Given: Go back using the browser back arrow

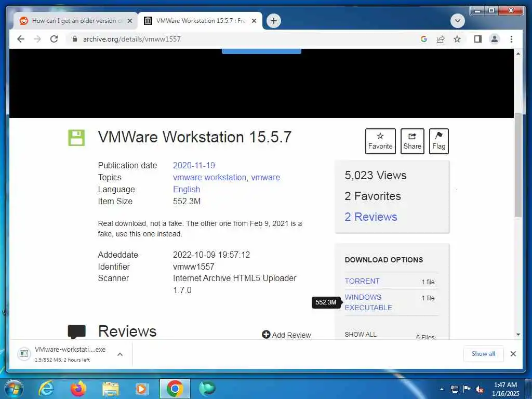Looking at the screenshot, I should [x=21, y=39].
